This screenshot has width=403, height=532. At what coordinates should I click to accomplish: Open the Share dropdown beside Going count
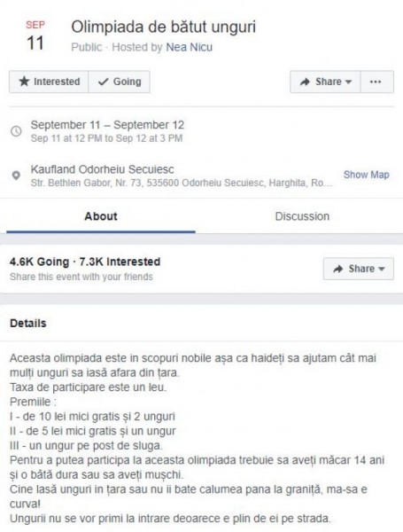pos(359,269)
